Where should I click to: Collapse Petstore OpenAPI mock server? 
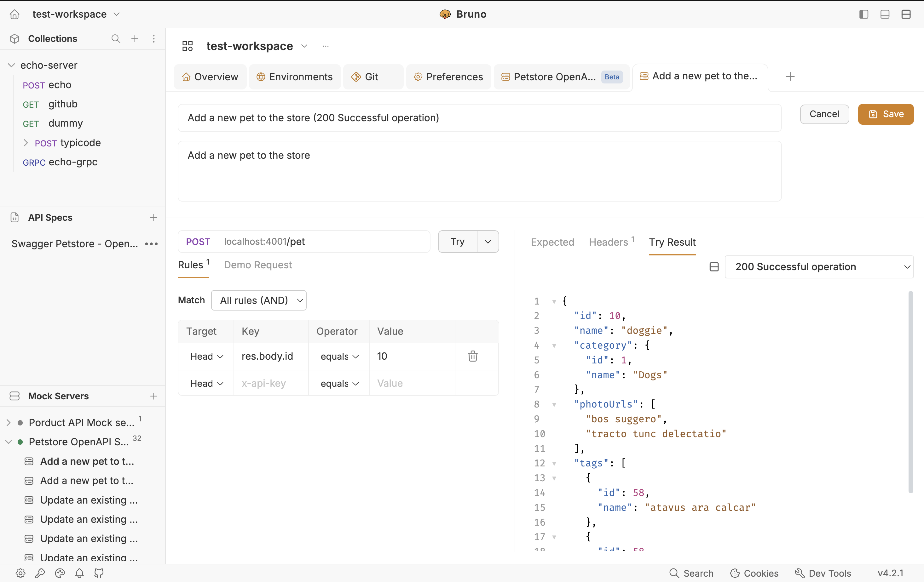coord(9,442)
